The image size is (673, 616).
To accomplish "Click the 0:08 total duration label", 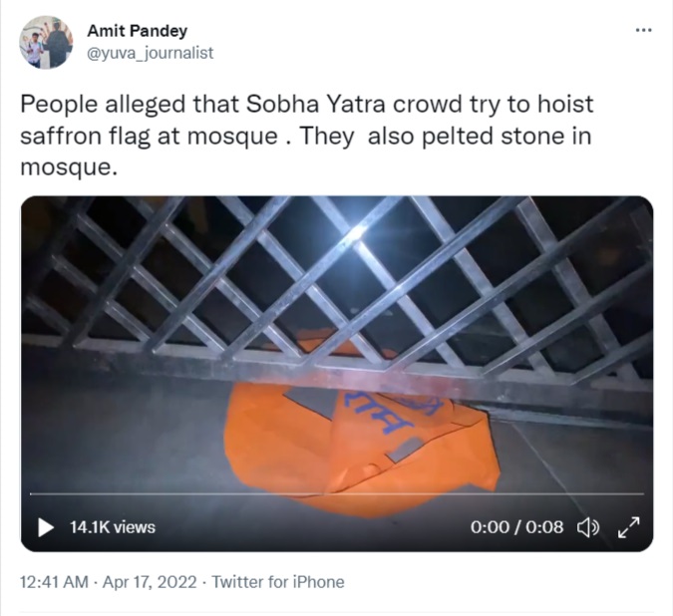I will point(546,527).
